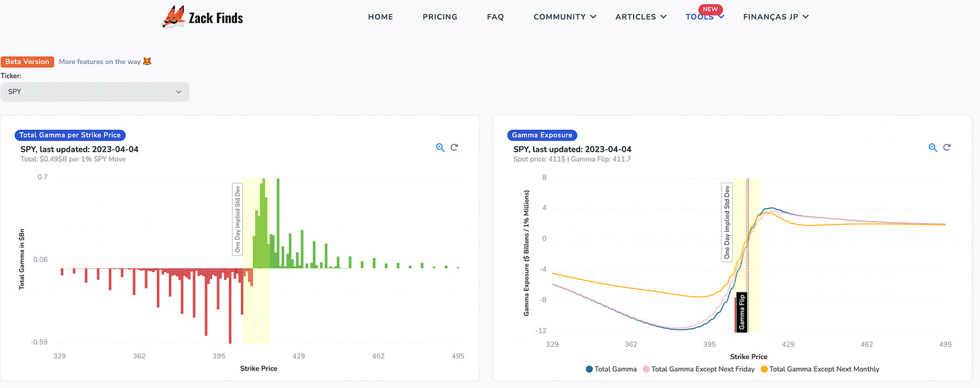Toggle the Total Gamma legend series

coord(610,369)
